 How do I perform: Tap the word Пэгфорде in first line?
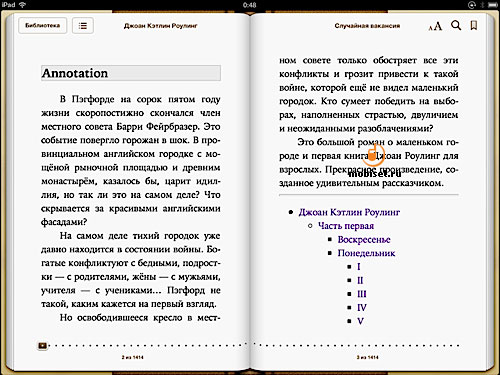click(x=93, y=99)
